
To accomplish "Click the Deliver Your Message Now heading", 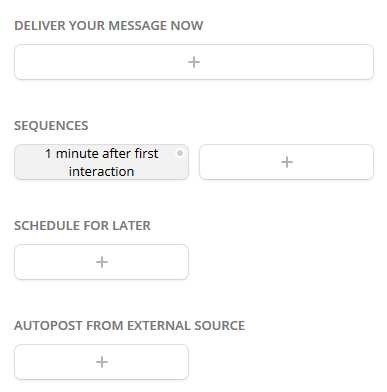I will pos(109,26).
